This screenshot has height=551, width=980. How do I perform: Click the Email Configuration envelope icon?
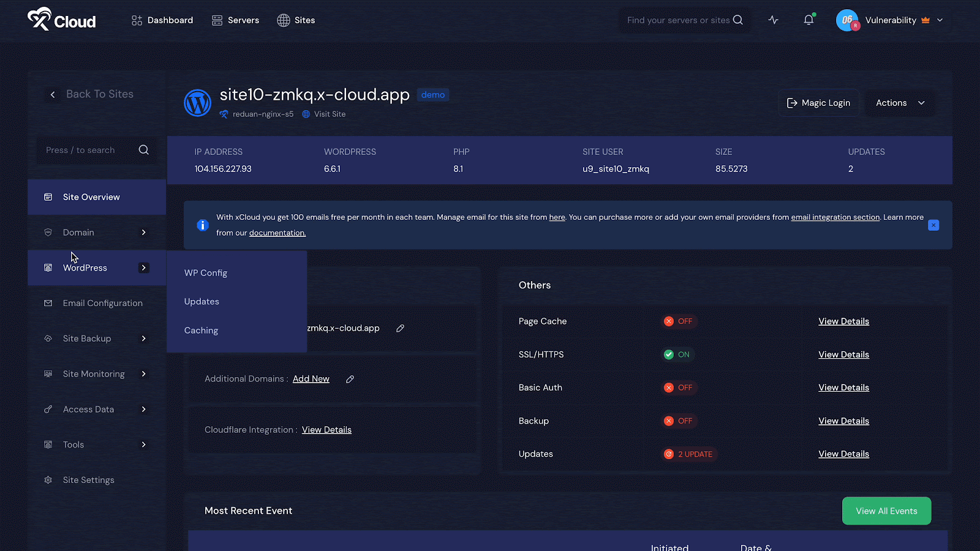(48, 303)
